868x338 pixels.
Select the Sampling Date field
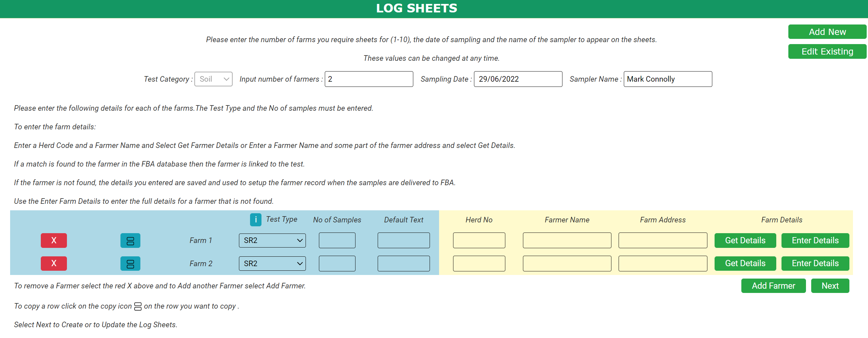[x=518, y=79]
